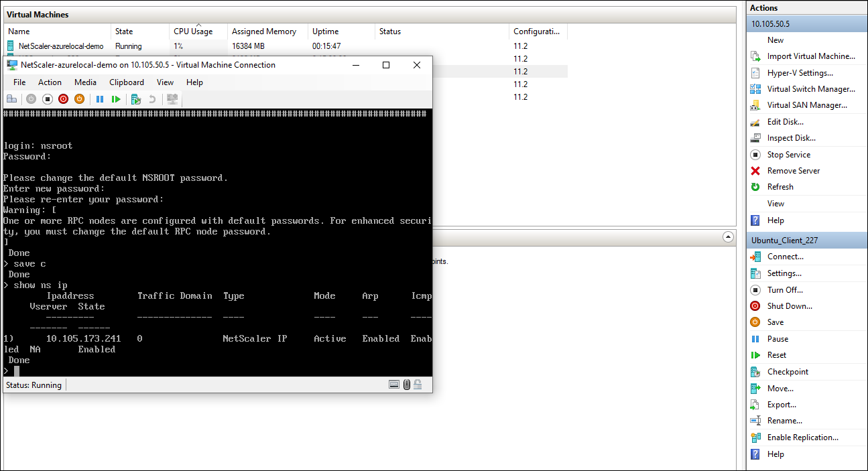Save the VM state using orange power icon
This screenshot has height=471, width=868.
79,98
